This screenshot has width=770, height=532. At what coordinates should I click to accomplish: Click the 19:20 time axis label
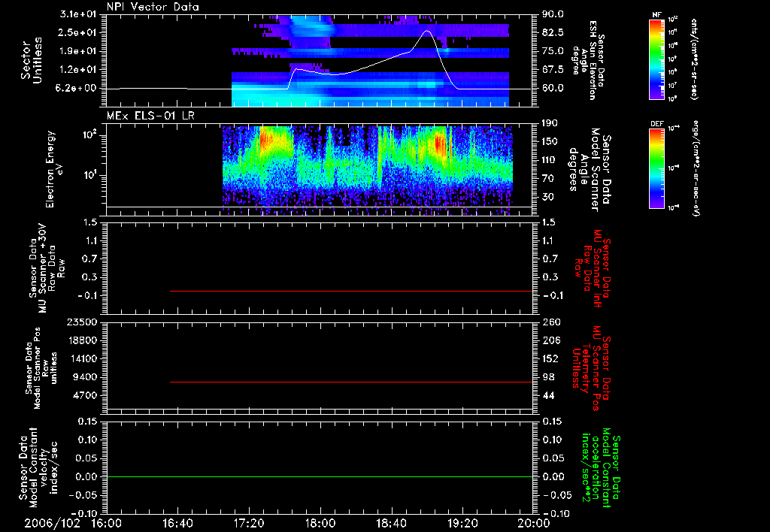[462, 523]
